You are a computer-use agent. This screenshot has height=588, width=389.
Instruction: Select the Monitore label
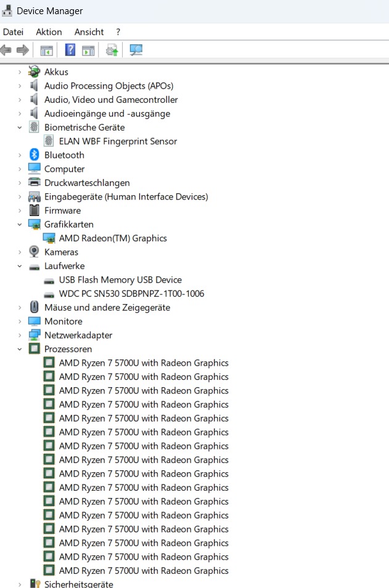pyautogui.click(x=63, y=321)
